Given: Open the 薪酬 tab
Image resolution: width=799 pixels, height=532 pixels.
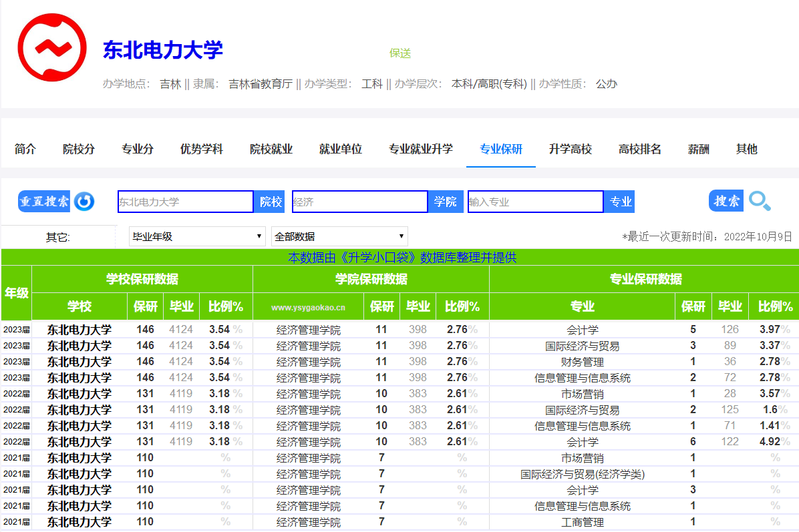Looking at the screenshot, I should tap(698, 149).
